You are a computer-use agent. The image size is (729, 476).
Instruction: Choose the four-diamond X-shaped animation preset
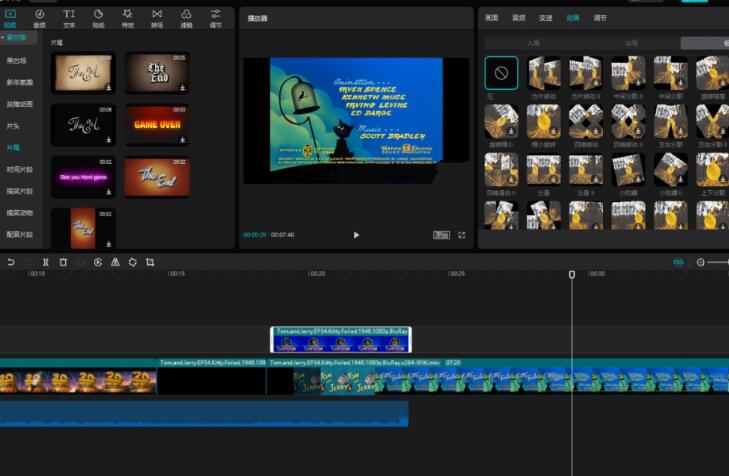coord(586,121)
